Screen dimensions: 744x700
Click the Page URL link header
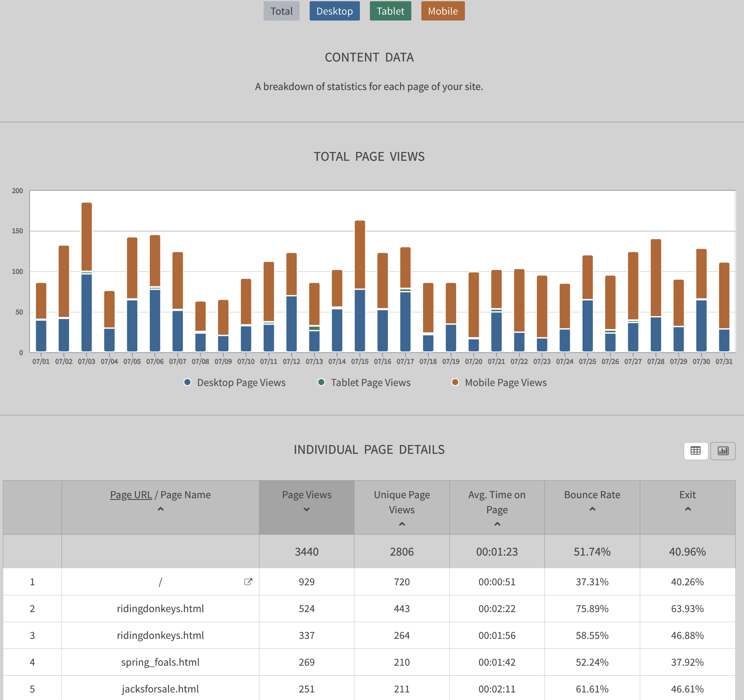[x=131, y=494]
